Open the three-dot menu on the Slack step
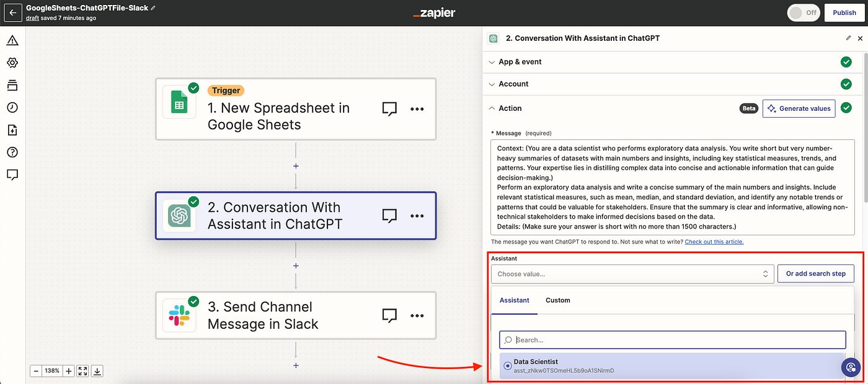This screenshot has height=384, width=868. 417,315
